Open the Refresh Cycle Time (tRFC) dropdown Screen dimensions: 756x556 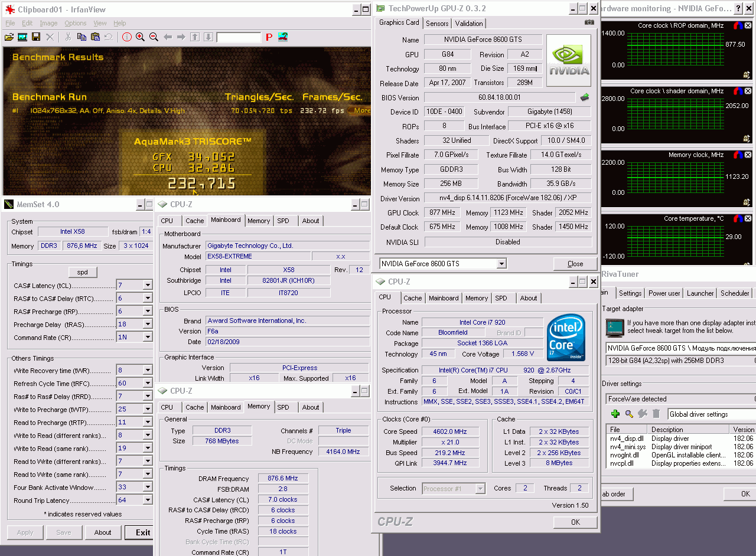click(147, 383)
